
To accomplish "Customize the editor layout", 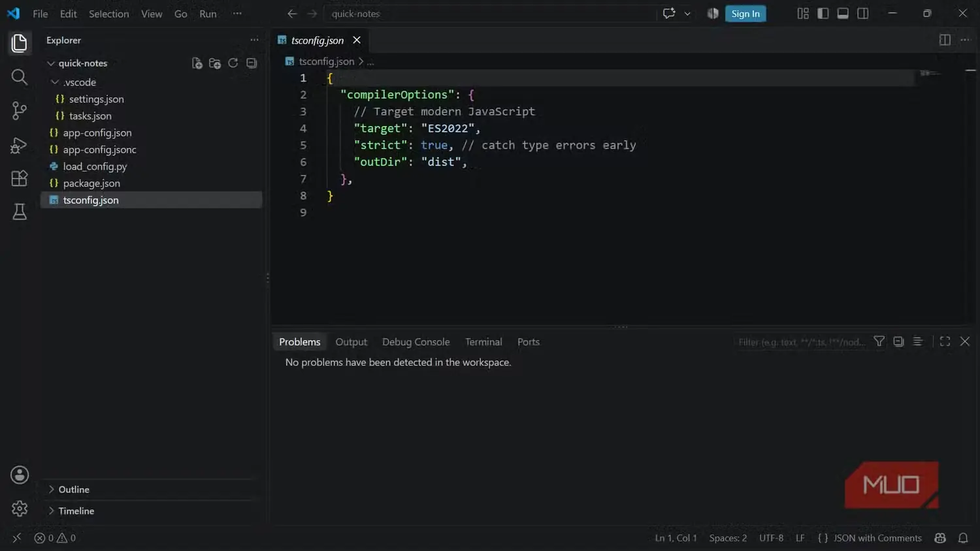I will click(803, 13).
